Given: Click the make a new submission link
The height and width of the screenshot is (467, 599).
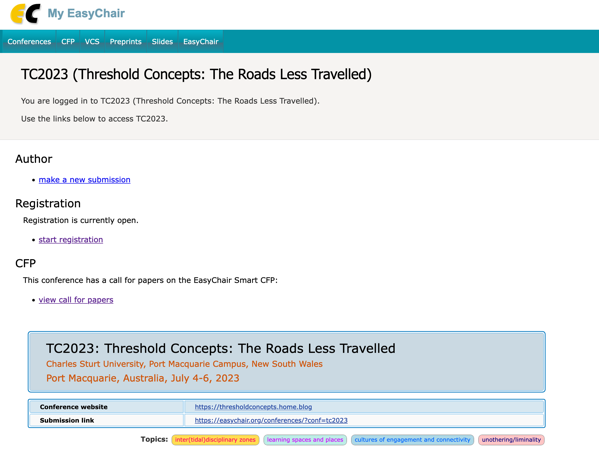Looking at the screenshot, I should point(84,180).
